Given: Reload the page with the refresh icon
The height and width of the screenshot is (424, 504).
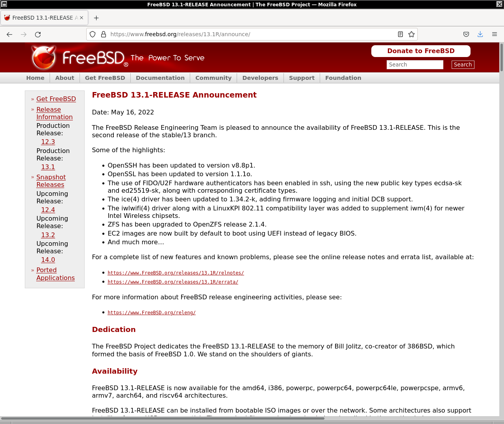Looking at the screenshot, I should (38, 34).
